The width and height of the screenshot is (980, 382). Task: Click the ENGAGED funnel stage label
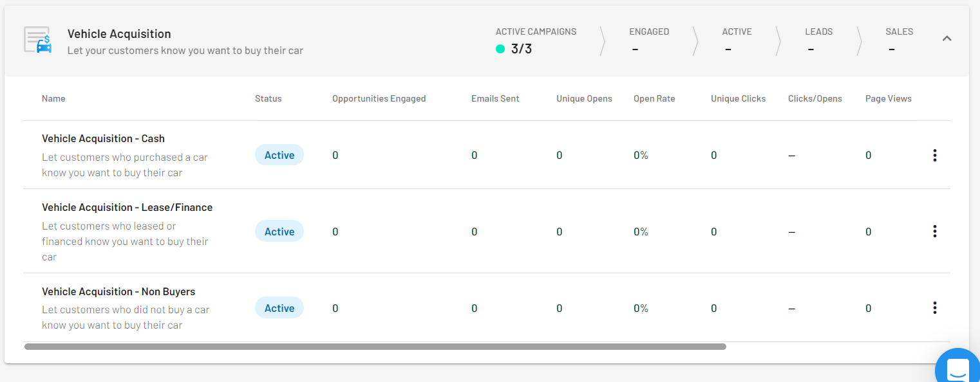[649, 32]
